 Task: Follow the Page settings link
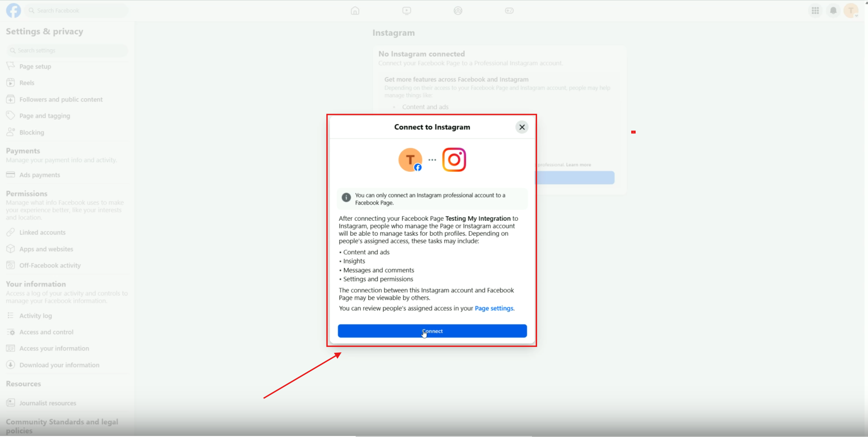pos(494,308)
